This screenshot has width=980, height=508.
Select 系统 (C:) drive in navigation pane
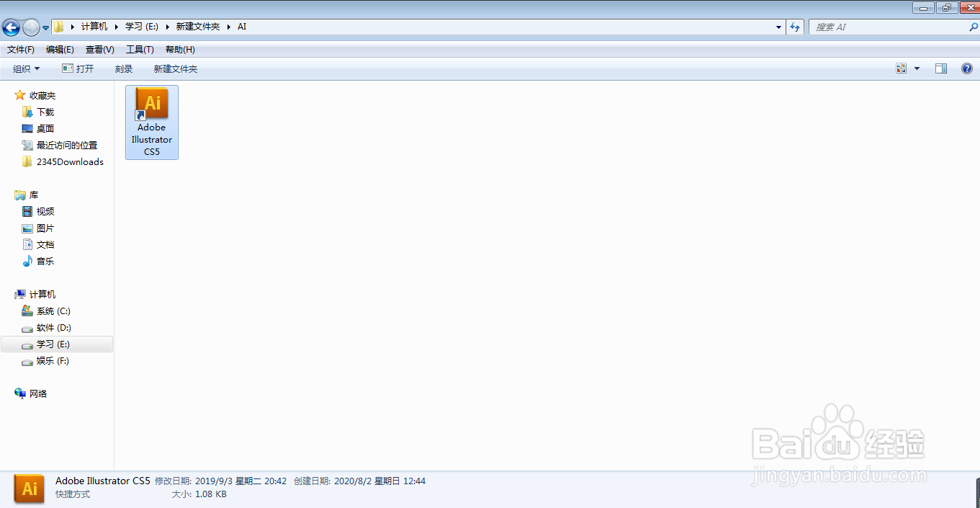coord(53,311)
